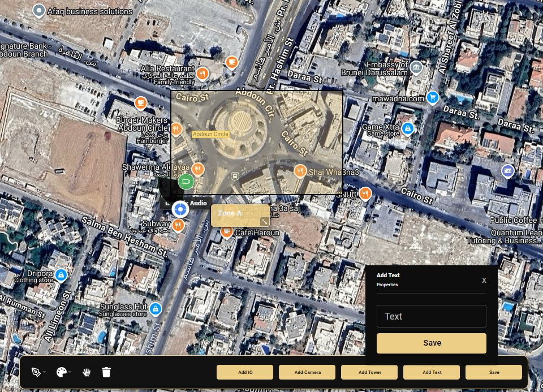Focus the Text input field
The image size is (543, 392).
431,316
